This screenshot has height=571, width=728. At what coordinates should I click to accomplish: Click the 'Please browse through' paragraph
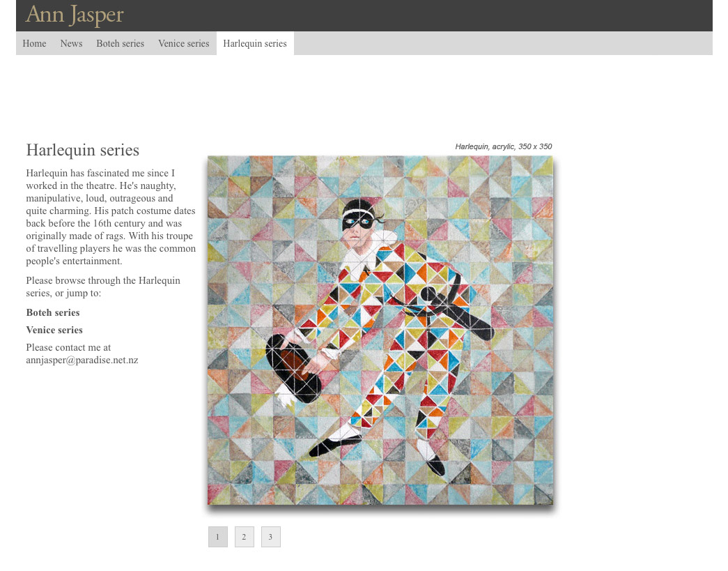coord(103,287)
